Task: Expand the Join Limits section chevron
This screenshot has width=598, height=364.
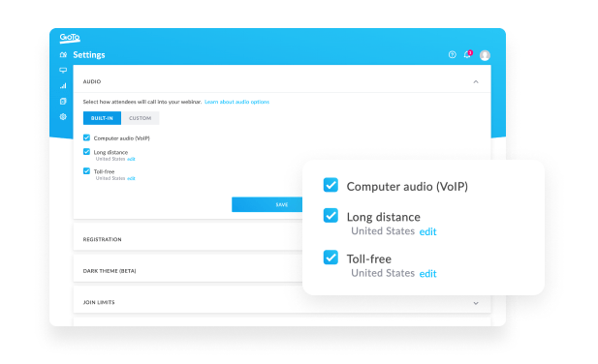Action: tap(476, 303)
